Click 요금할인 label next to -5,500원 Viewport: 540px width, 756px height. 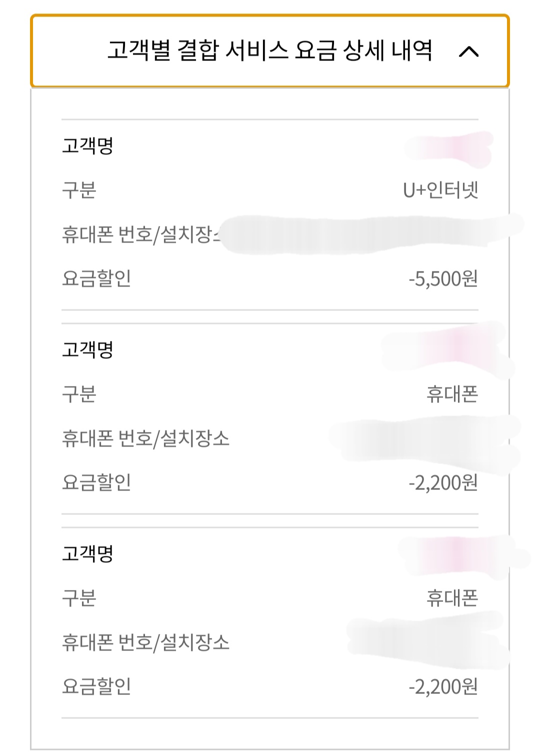(96, 278)
